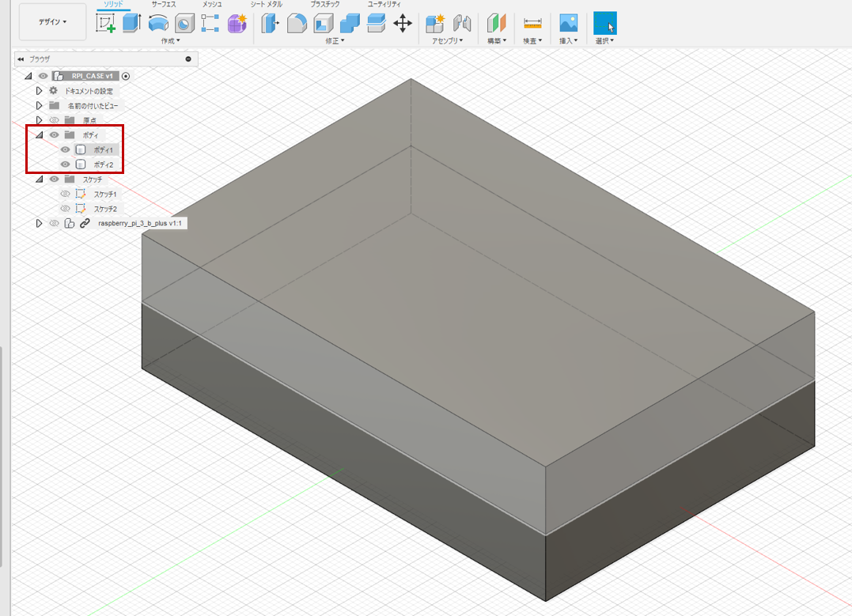Expand the 原点 node
The width and height of the screenshot is (852, 616).
coord(39,120)
